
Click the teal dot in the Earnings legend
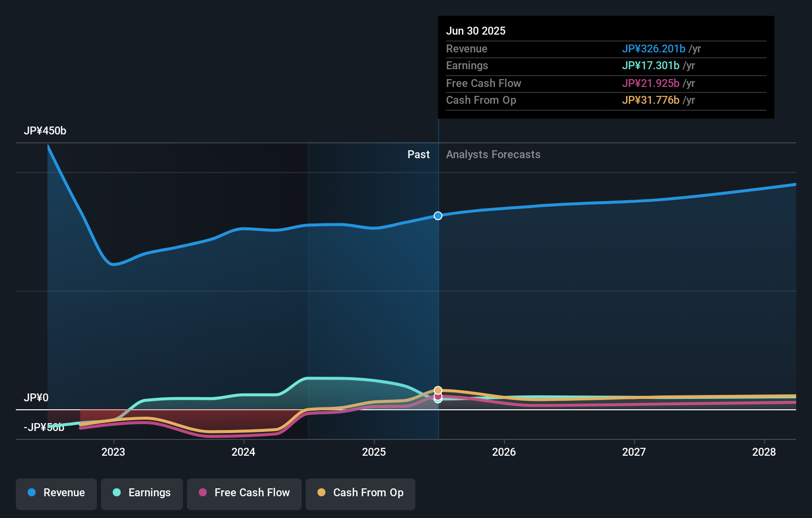116,493
